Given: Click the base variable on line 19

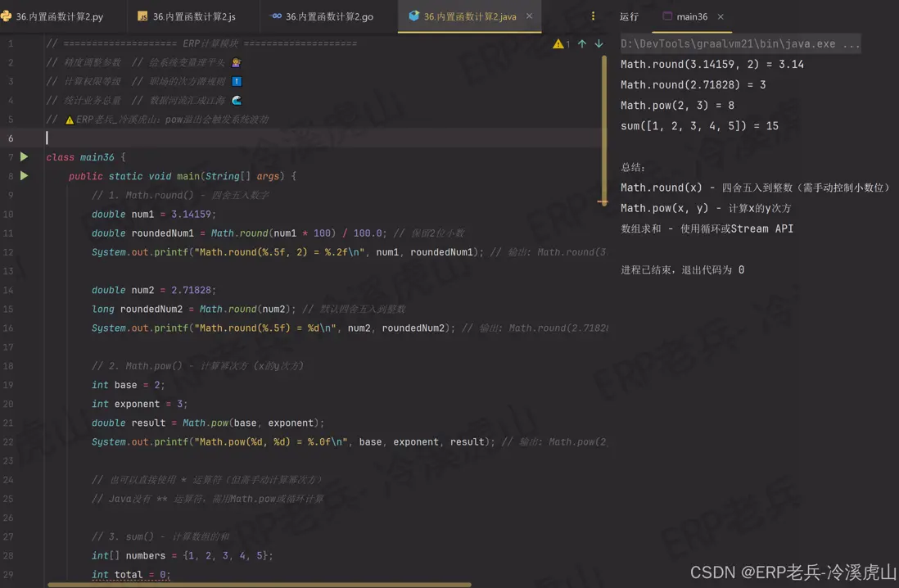Looking at the screenshot, I should point(125,385).
